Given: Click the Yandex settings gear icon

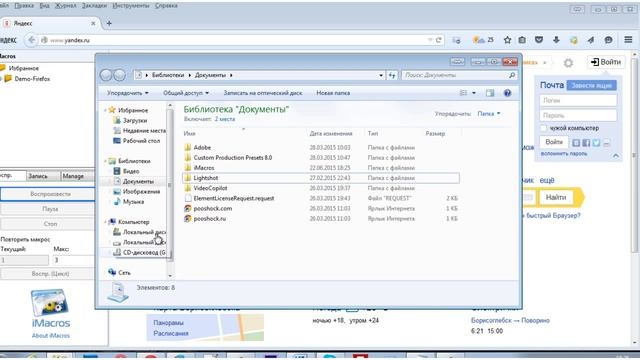Looking at the screenshot, I should 568,63.
